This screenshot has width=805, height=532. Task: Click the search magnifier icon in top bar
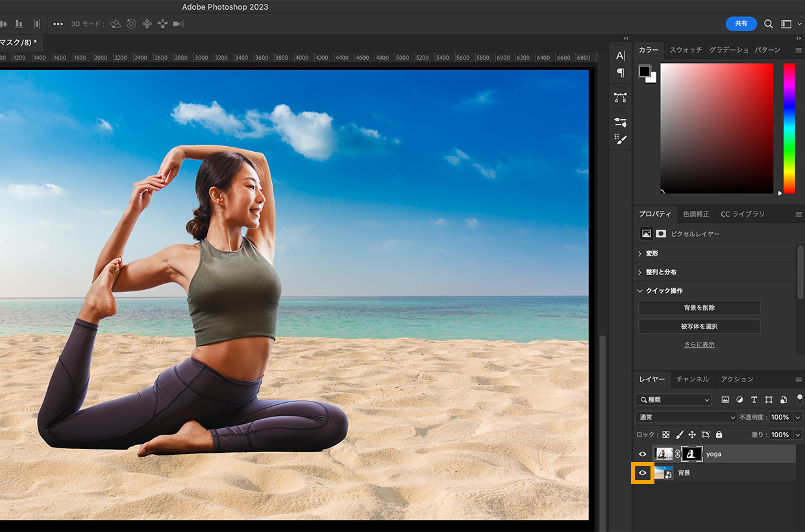pos(768,24)
